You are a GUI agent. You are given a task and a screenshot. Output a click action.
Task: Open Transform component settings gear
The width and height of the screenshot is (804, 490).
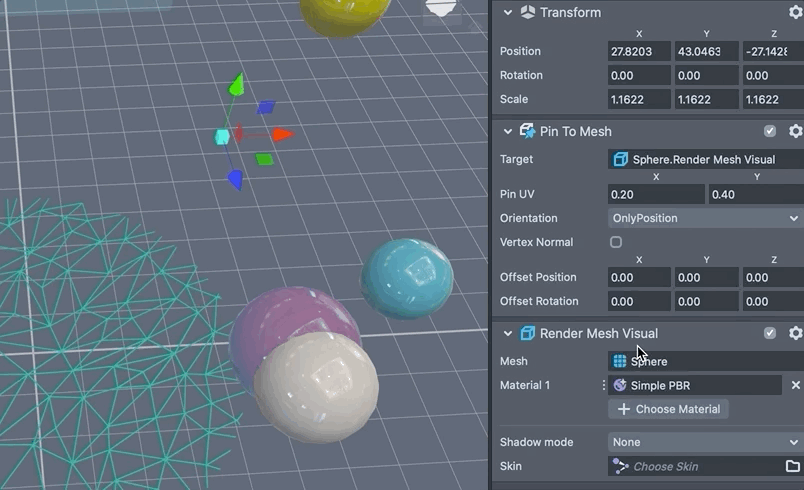pyautogui.click(x=795, y=12)
